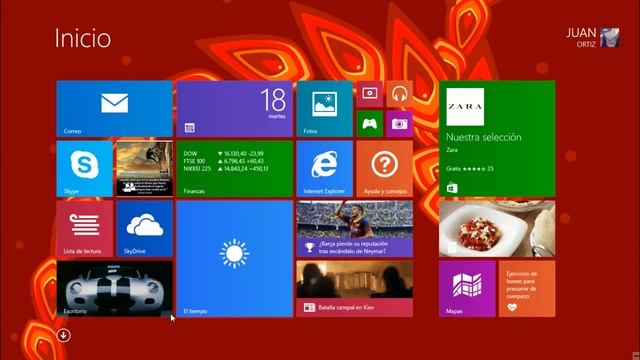The width and height of the screenshot is (640, 360).
Task: Open the Fotos tile
Action: [x=324, y=109]
